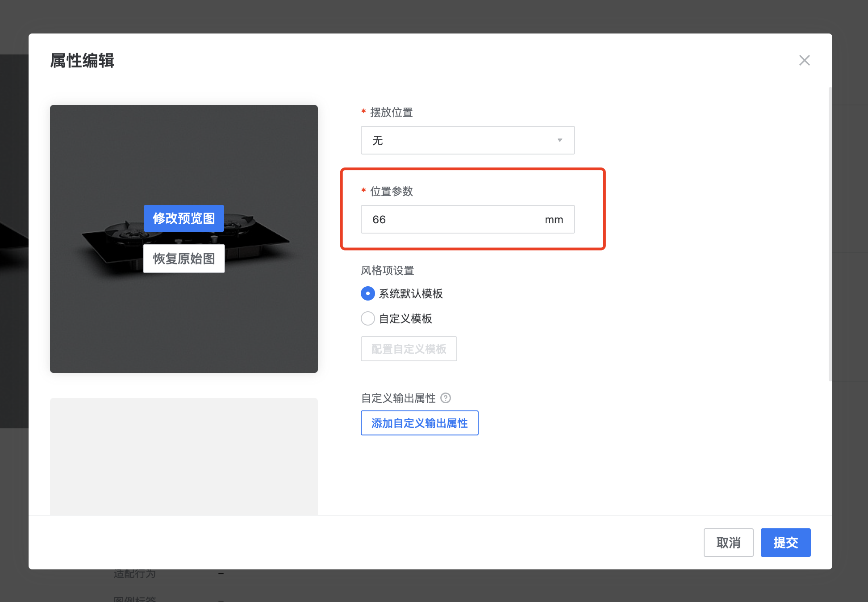Click the 取消 button
Viewport: 868px width, 602px height.
pos(728,543)
